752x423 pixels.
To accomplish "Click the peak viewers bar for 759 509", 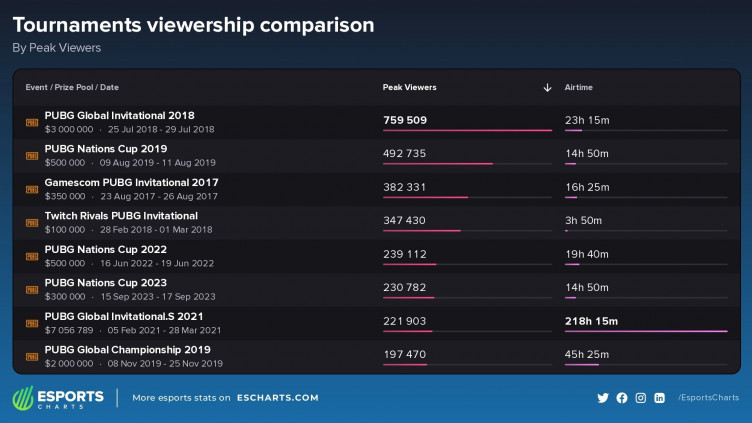I will (x=467, y=130).
